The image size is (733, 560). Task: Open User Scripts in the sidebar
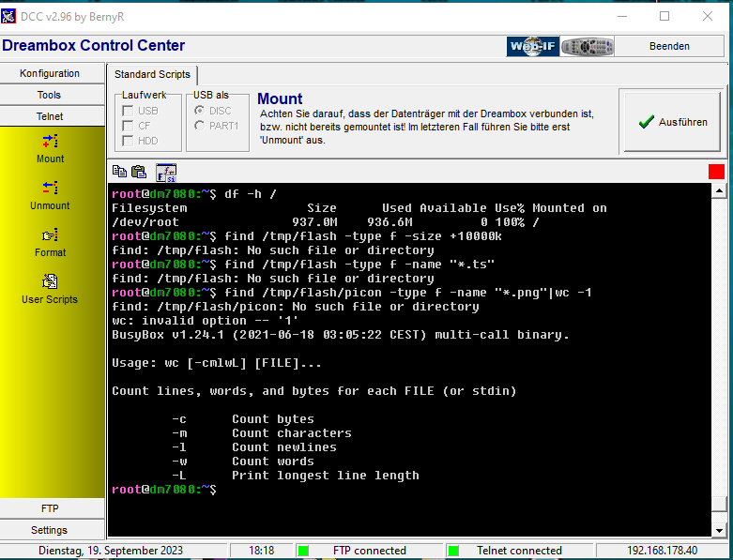(x=51, y=282)
